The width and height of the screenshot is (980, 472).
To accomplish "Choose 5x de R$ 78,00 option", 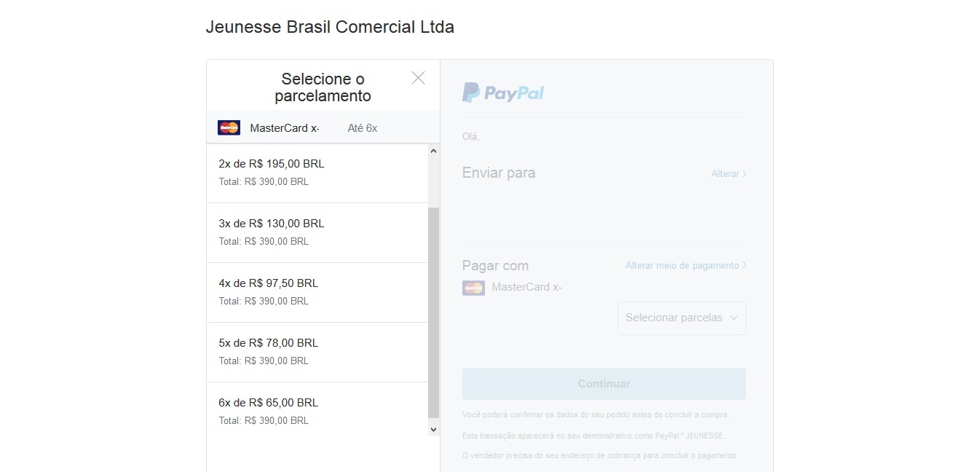I will (x=317, y=353).
